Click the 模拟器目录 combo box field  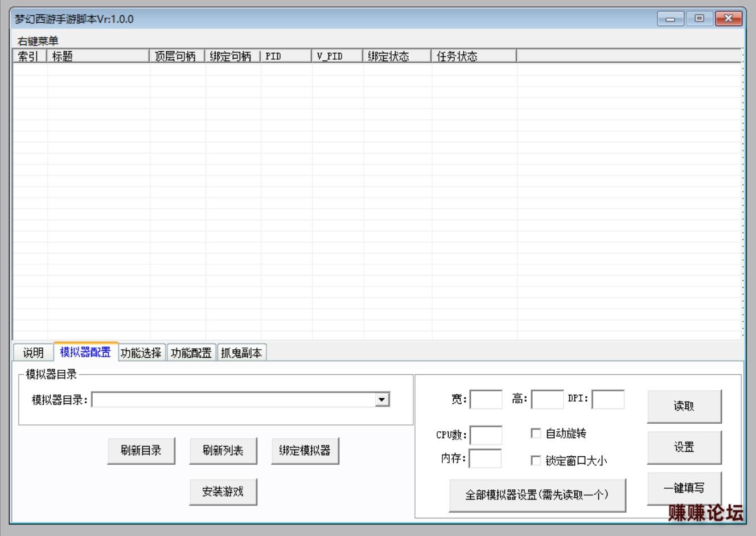240,400
